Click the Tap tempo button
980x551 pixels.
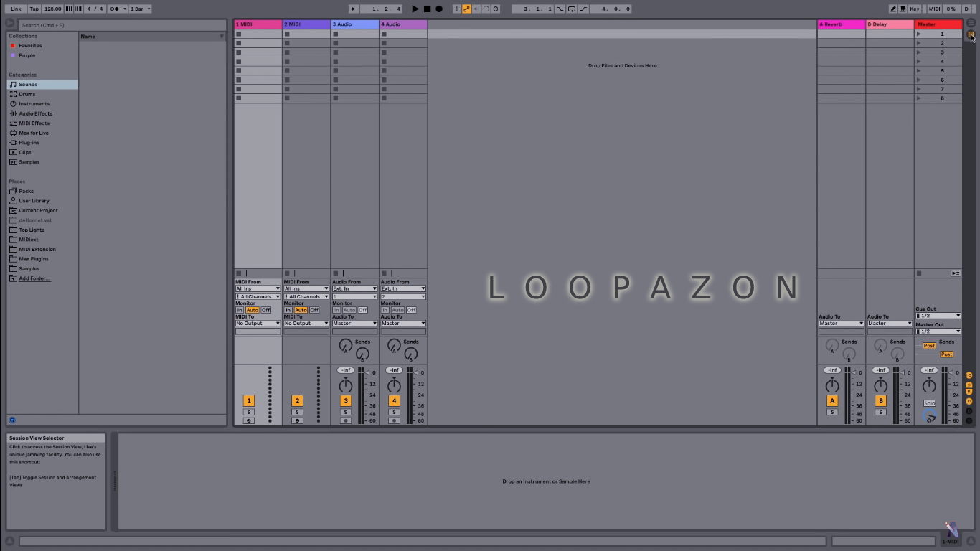(x=34, y=9)
